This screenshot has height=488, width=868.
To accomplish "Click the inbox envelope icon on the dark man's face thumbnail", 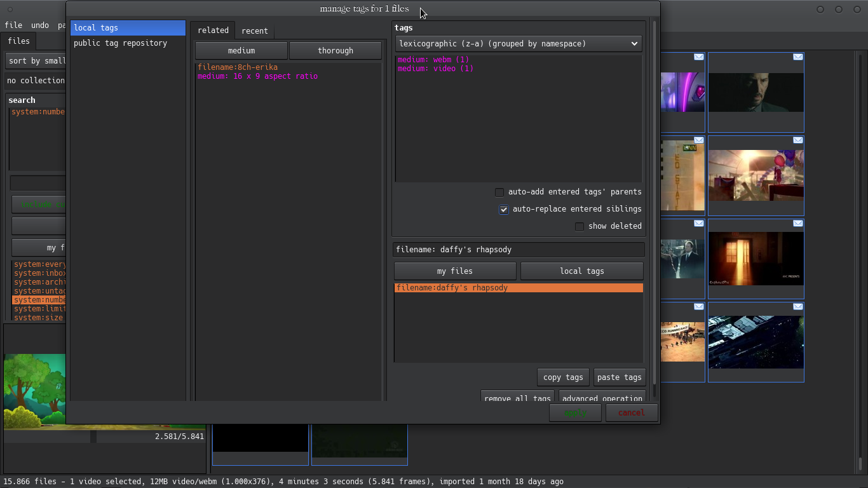I will pyautogui.click(x=797, y=57).
